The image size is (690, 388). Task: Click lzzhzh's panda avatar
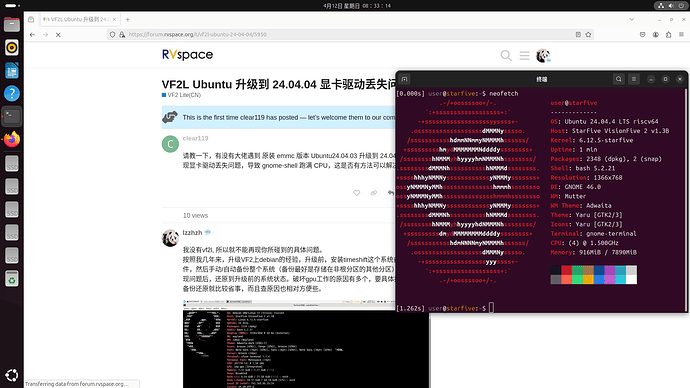170,238
